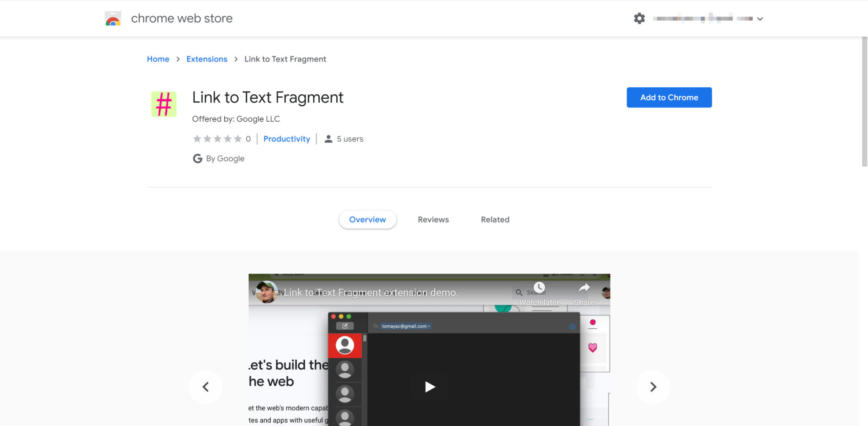Click the breadcrumb 'Link to Text Fragment' text
868x426 pixels.
pos(285,59)
